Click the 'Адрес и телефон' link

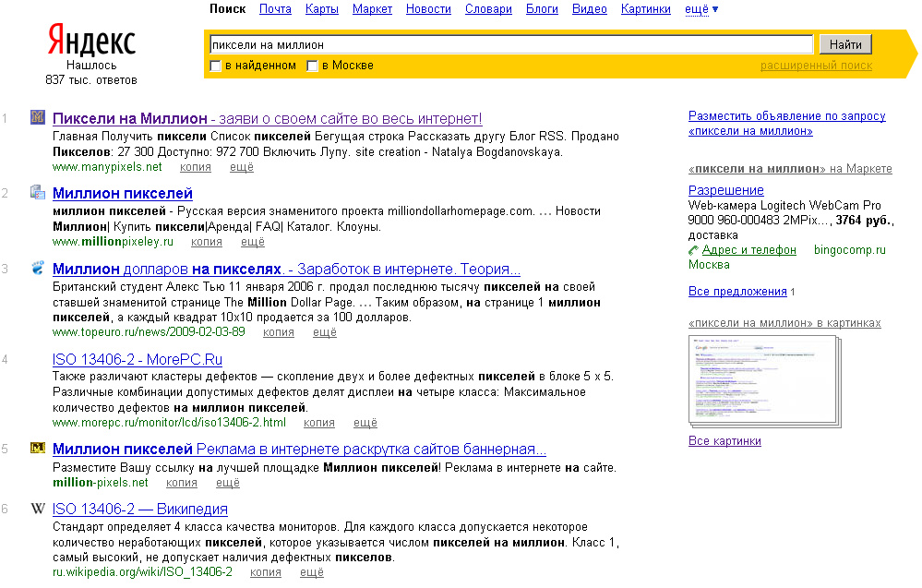749,250
